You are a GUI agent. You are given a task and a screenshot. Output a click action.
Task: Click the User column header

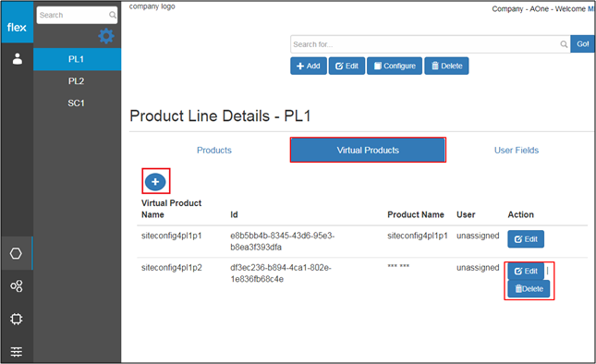click(466, 214)
